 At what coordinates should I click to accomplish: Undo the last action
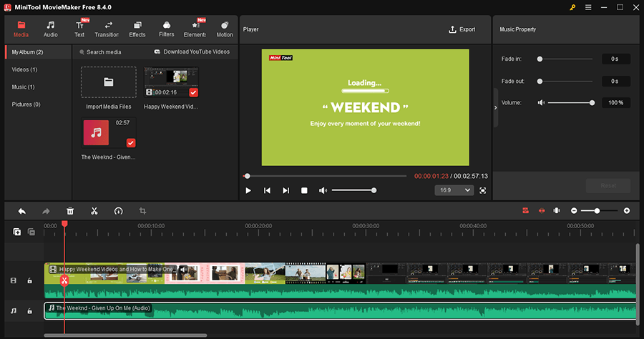click(x=21, y=211)
